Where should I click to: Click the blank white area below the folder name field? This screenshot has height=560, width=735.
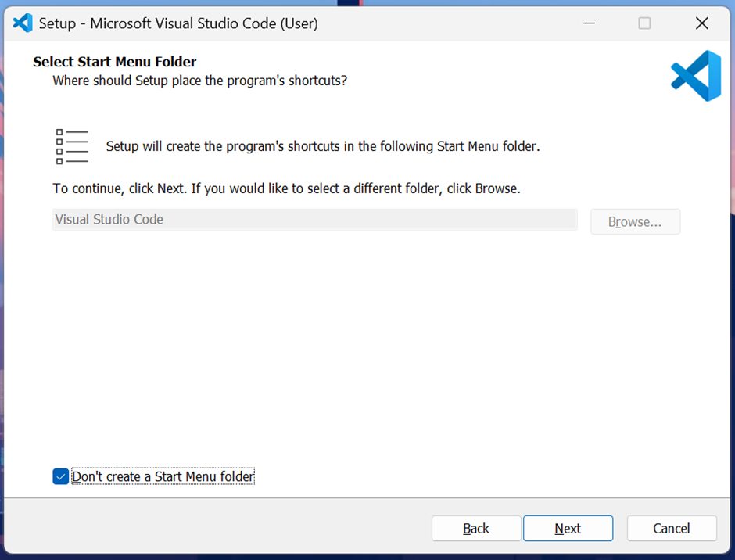366,347
